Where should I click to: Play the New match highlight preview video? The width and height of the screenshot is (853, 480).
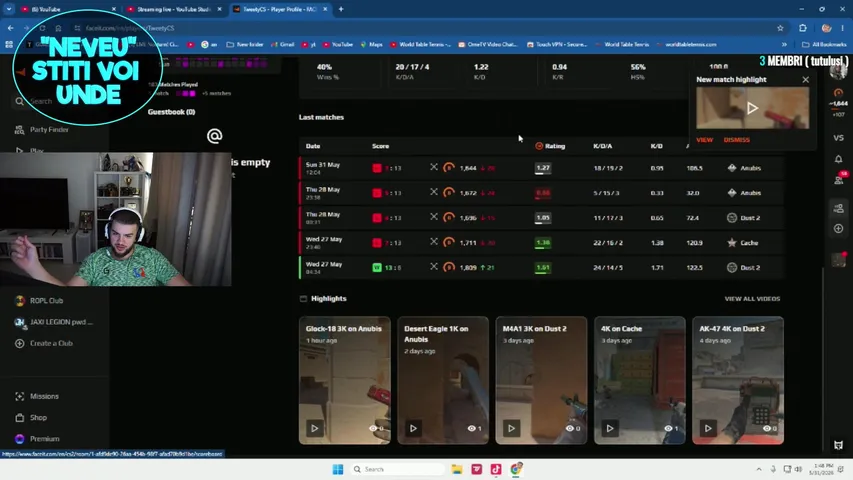[752, 108]
